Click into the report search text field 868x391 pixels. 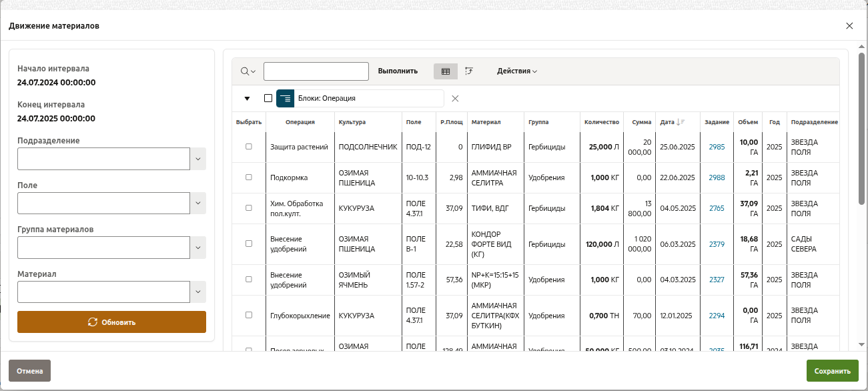[x=316, y=71]
